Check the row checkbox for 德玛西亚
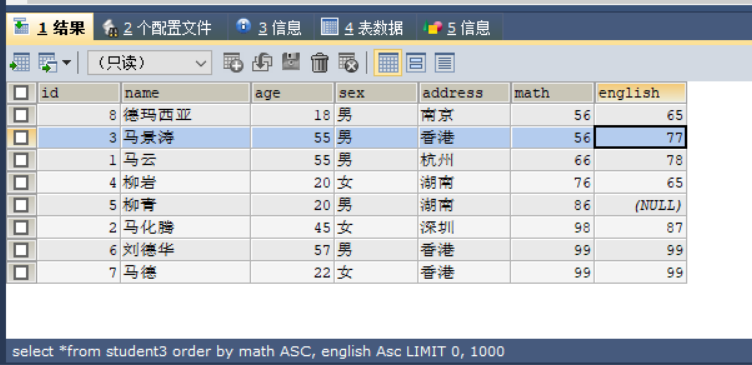This screenshot has height=365, width=752. coord(21,115)
